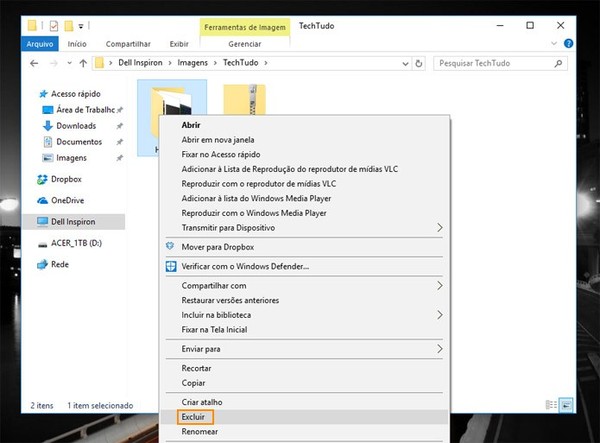Expand the Transmitir para Dispositivo submenu
The height and width of the screenshot is (443, 600).
439,228
